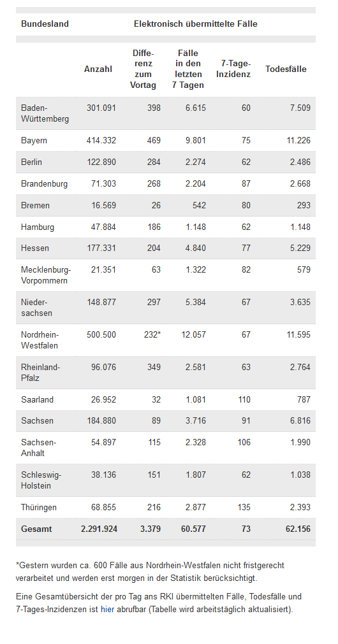Image resolution: width=338 pixels, height=644 pixels.
Task: Select Bayern's case count 414.332
Action: pos(101,141)
